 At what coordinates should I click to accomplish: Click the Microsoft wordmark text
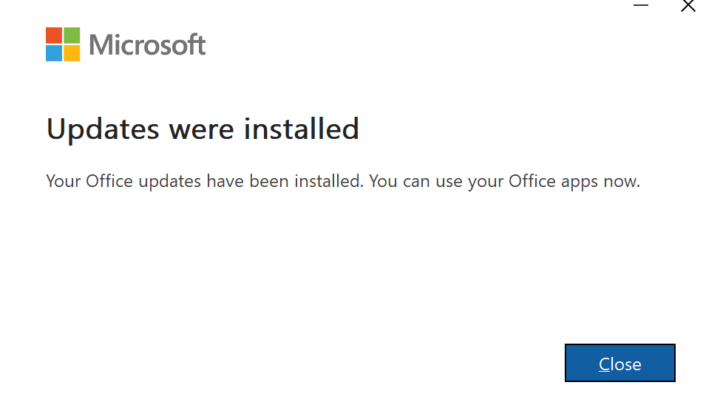(x=147, y=45)
